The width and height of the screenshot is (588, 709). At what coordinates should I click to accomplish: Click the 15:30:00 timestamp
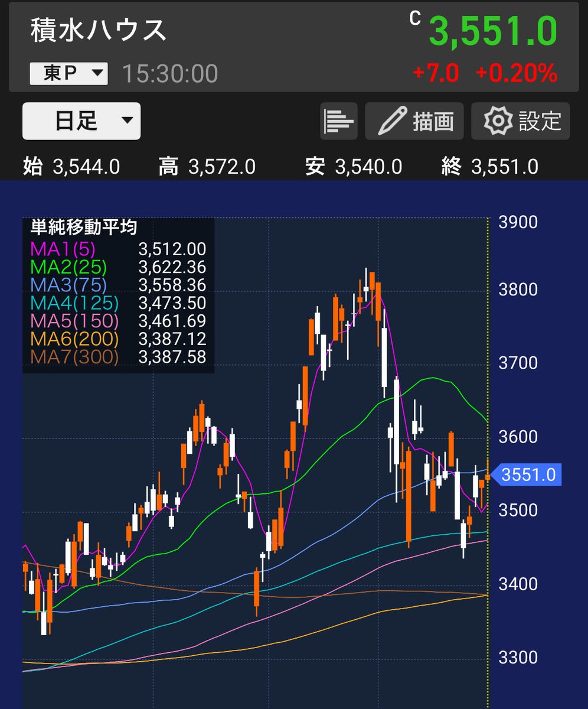pos(170,74)
